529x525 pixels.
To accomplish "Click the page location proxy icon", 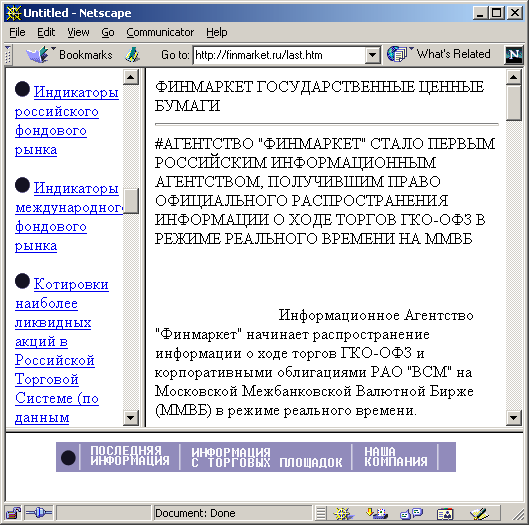I will click(x=133, y=54).
